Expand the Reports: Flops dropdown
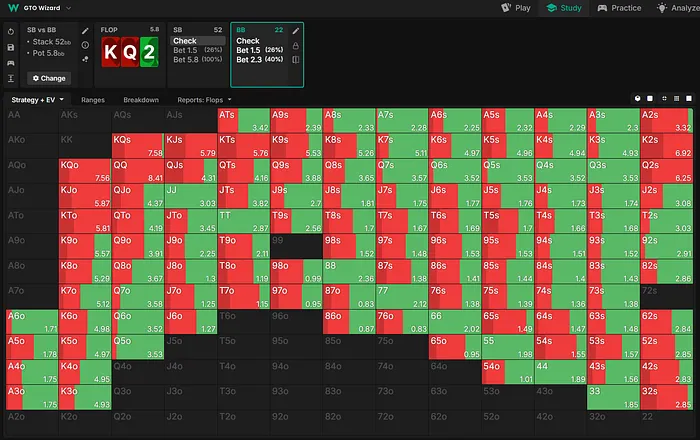This screenshot has width=700, height=440. click(x=204, y=100)
